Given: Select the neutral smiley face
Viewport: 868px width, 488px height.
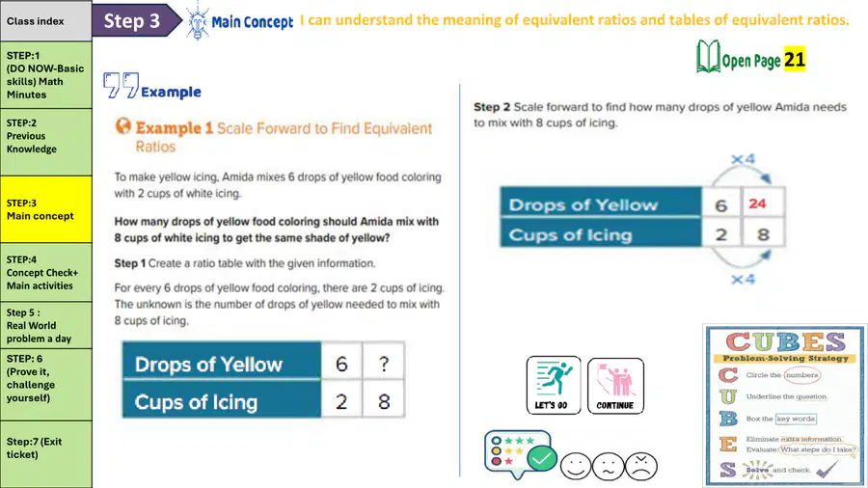Looking at the screenshot, I should coord(609,466).
